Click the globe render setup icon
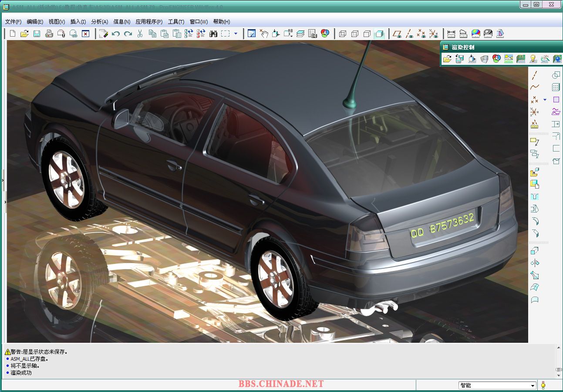The height and width of the screenshot is (392, 563). tap(557, 59)
